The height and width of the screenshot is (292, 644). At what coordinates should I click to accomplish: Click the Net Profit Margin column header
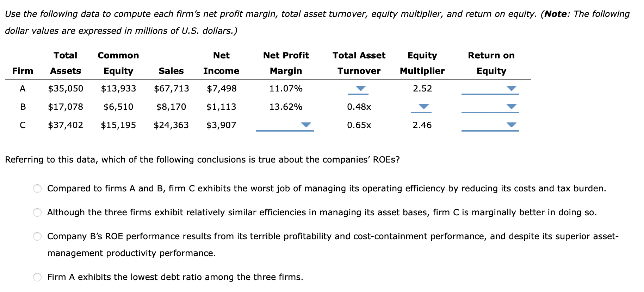pos(286,63)
